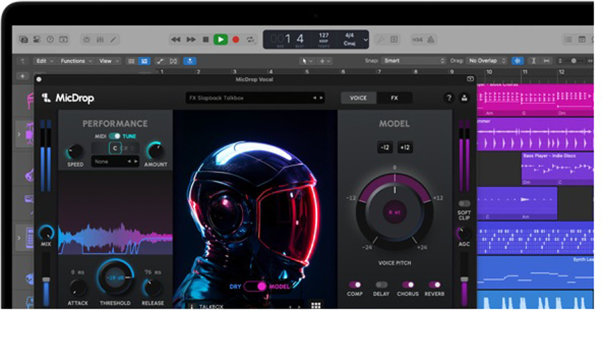The height and width of the screenshot is (364, 607).
Task: Toggle Cycle mode
Action: pyautogui.click(x=250, y=39)
